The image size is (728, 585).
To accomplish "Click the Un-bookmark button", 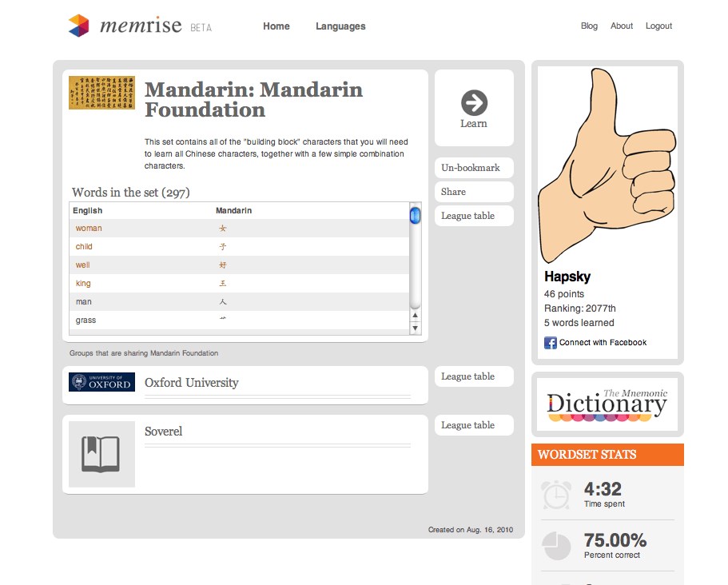I will [x=474, y=168].
